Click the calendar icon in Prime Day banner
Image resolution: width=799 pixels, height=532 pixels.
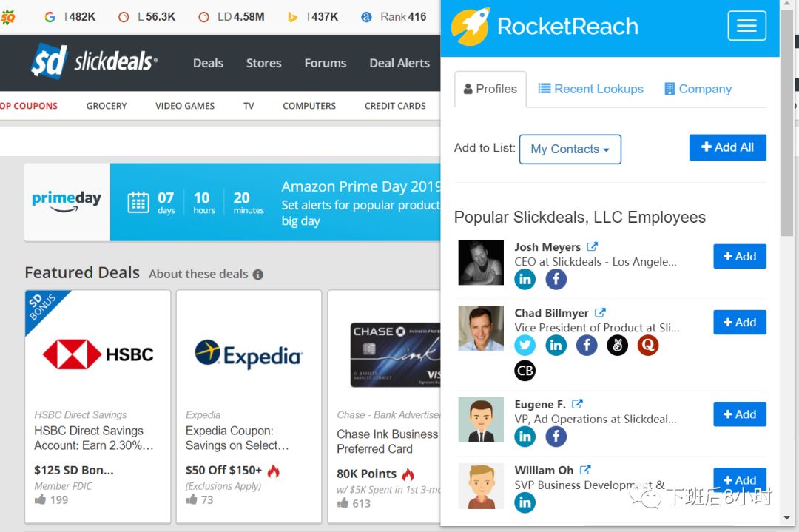pyautogui.click(x=138, y=202)
